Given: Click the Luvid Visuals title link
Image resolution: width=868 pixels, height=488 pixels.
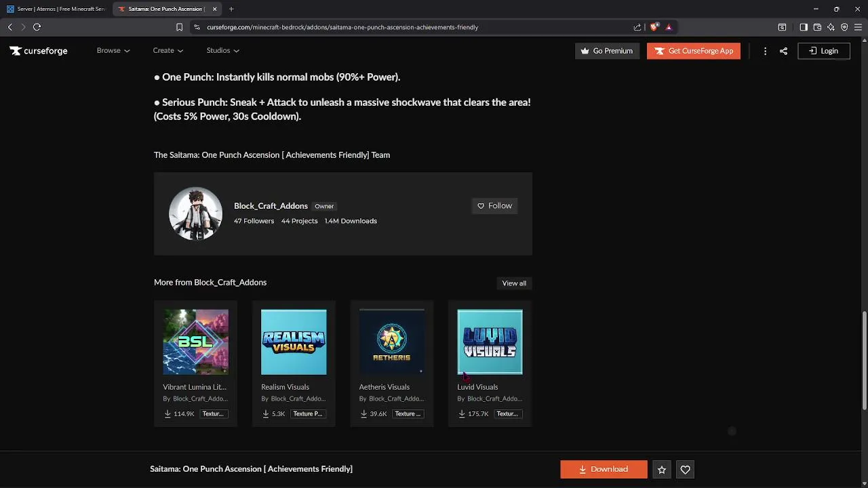Looking at the screenshot, I should 477,387.
